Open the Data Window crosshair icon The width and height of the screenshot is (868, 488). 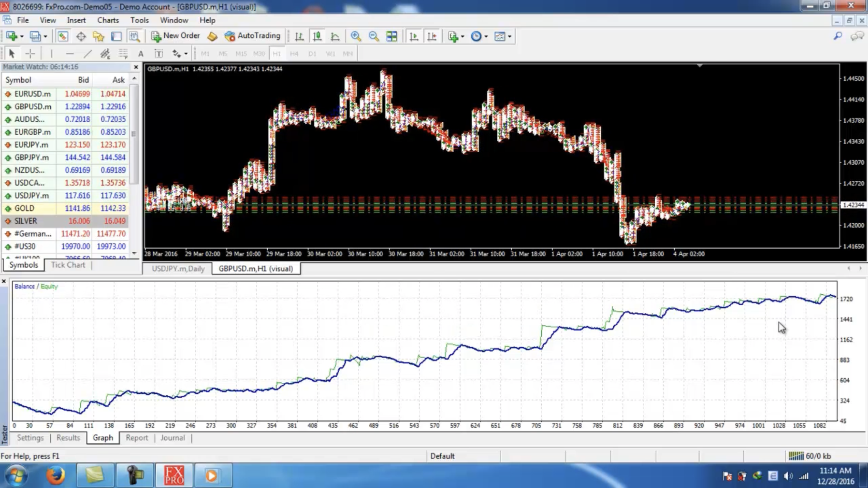click(x=81, y=36)
